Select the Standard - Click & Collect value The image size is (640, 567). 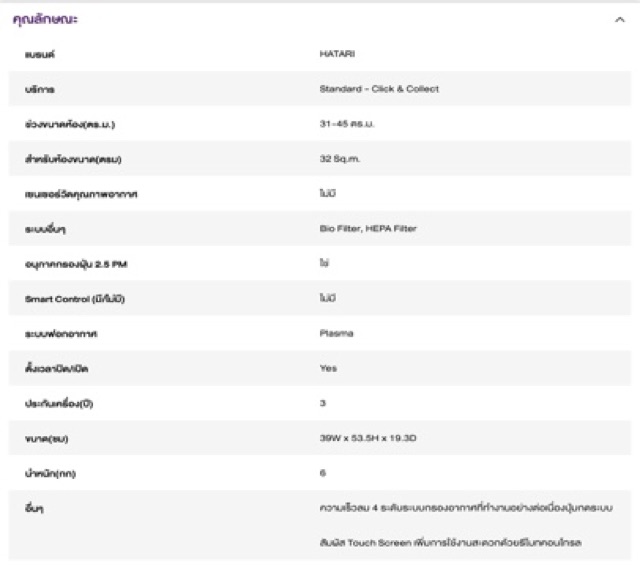(379, 89)
